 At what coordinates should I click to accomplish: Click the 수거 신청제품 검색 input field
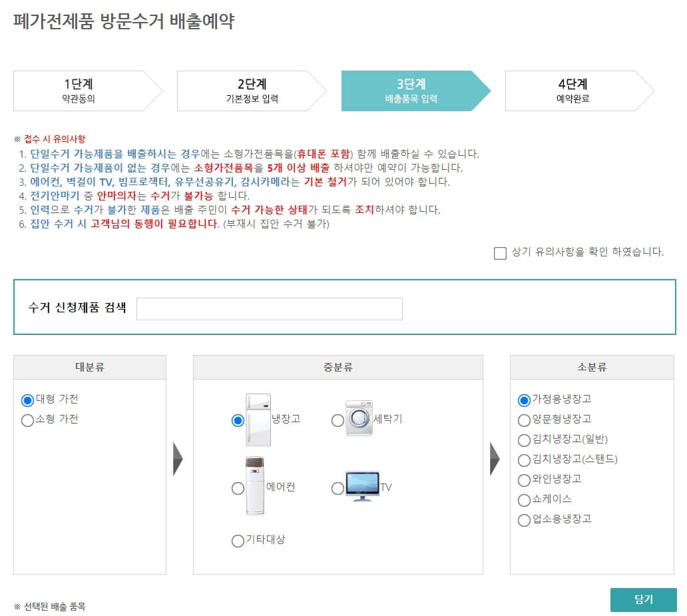(270, 308)
